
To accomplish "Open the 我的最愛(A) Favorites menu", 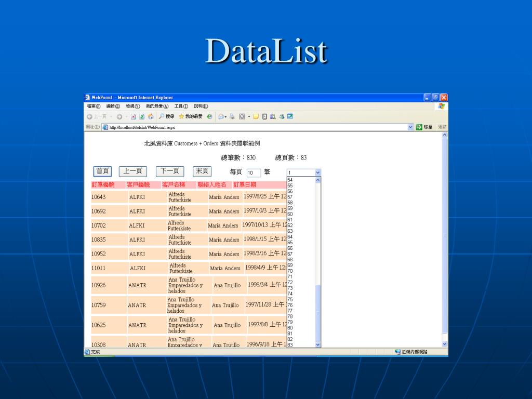I will click(157, 106).
